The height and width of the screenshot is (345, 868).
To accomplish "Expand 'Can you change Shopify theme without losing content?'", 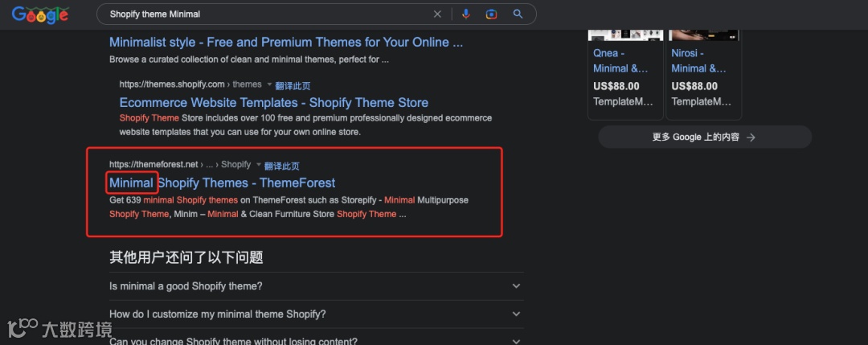I will 317,341.
